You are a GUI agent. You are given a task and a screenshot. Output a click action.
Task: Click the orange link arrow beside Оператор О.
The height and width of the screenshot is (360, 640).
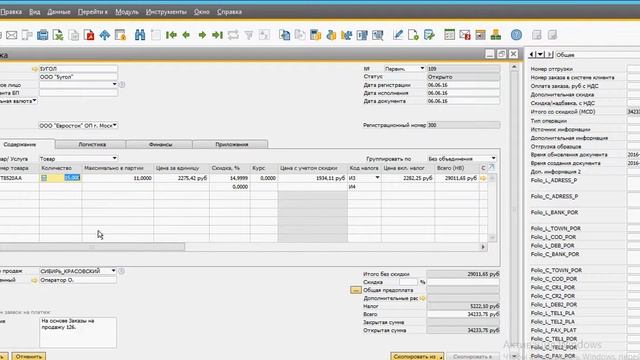coord(34,280)
